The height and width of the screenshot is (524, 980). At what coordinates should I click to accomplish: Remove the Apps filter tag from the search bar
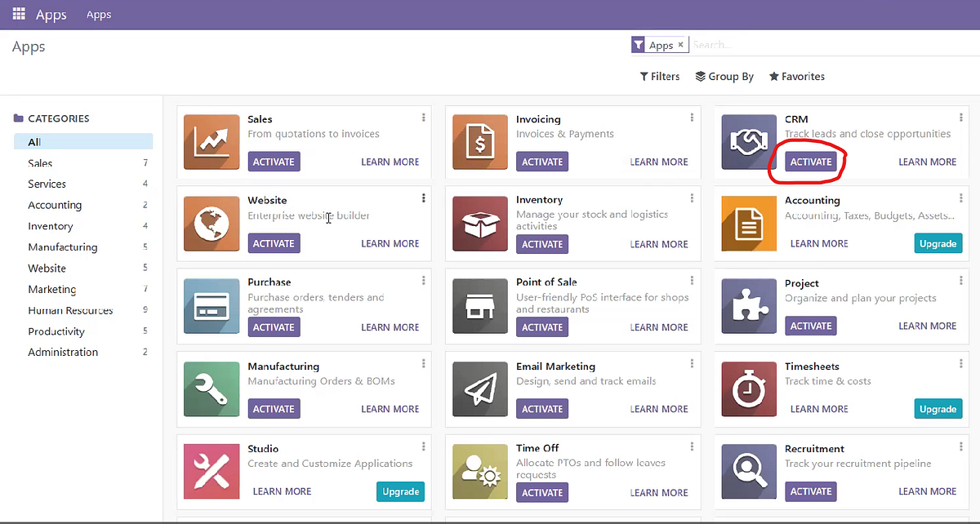click(x=680, y=44)
